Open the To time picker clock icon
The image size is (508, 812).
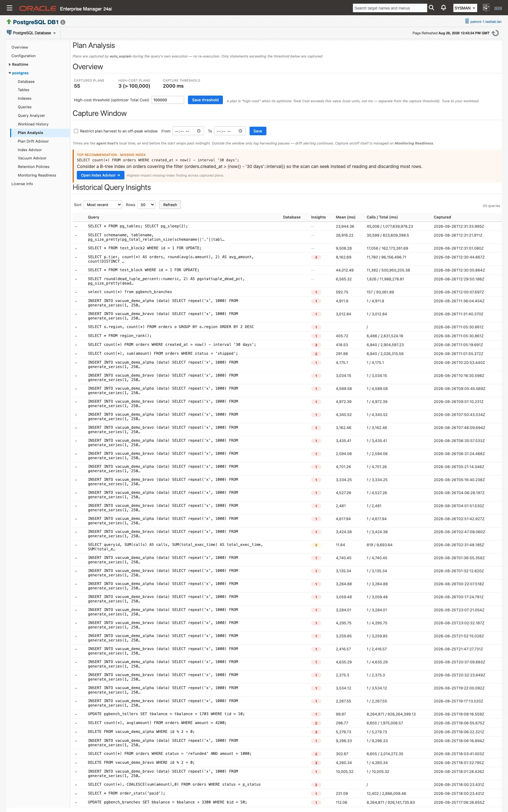[240, 131]
